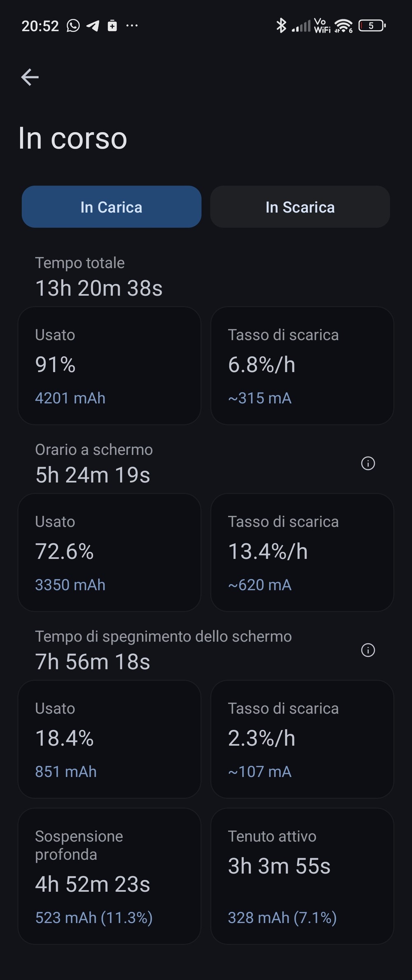
Task: Select the Usato 72.6% card
Action: [x=109, y=552]
